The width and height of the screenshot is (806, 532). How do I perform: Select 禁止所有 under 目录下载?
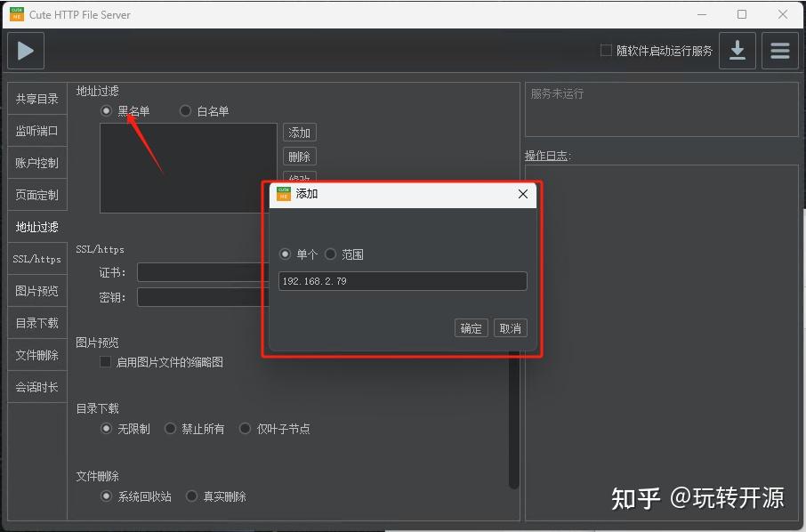(x=170, y=428)
